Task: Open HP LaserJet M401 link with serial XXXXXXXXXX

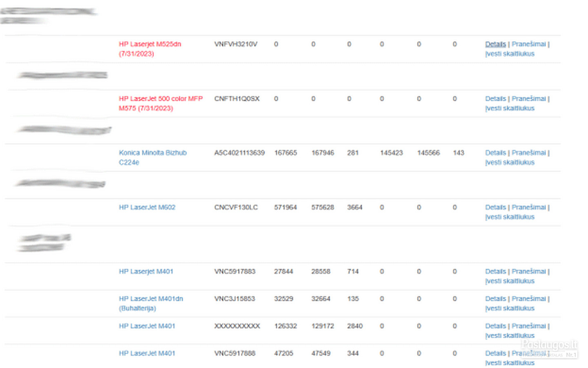Action: coord(147,326)
